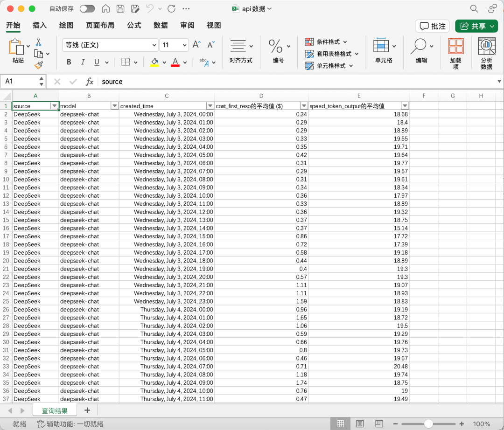Screen dimensions: 504x430
Task: Toggle the 自动保存 autosave switch
Action: pyautogui.click(x=87, y=9)
